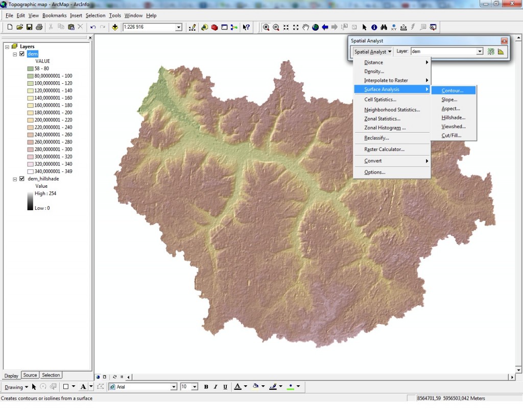The width and height of the screenshot is (523, 420).
Task: Uncheck the dem layer checkbox
Action: point(22,54)
